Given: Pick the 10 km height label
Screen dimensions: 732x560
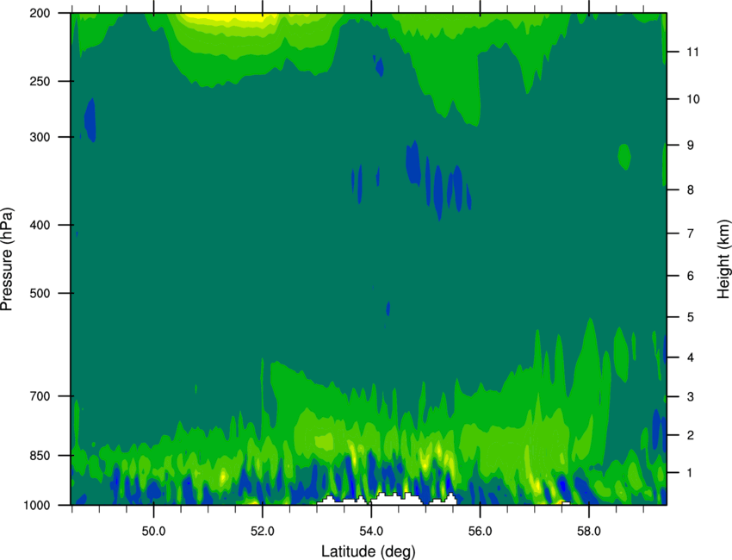Looking at the screenshot, I should [x=692, y=99].
